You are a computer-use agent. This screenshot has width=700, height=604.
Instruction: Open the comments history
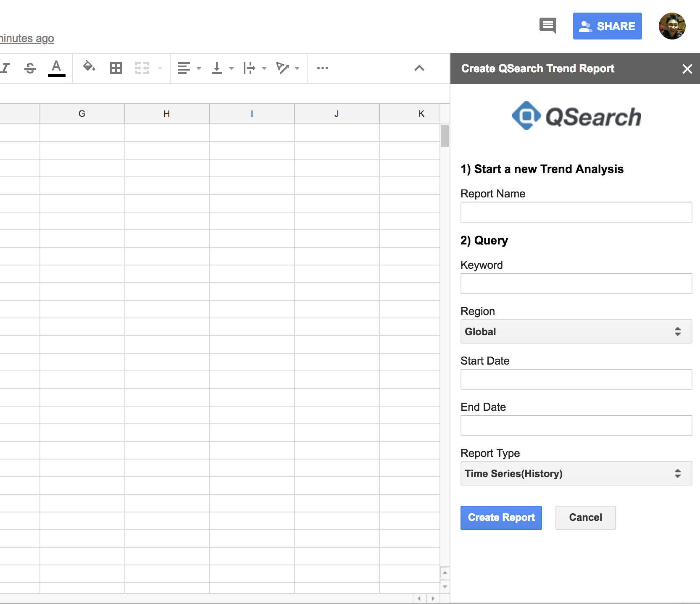(x=548, y=26)
